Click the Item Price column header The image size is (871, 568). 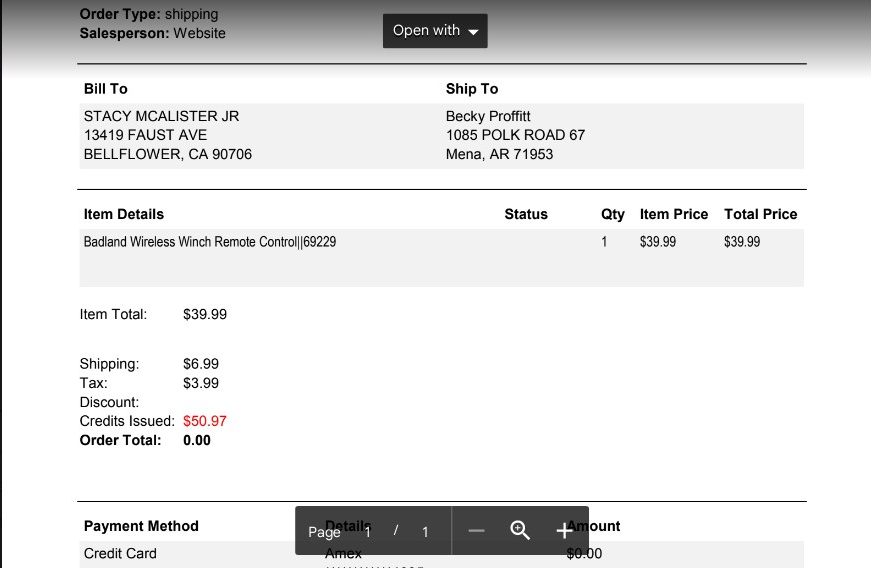[674, 214]
